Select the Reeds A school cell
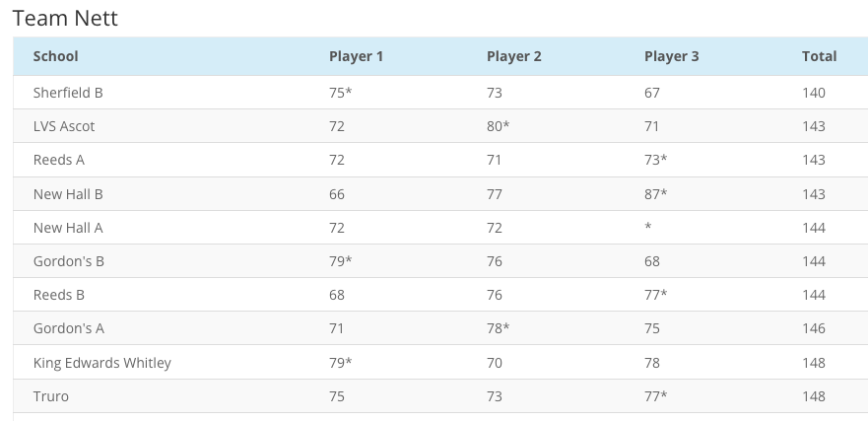 point(59,160)
